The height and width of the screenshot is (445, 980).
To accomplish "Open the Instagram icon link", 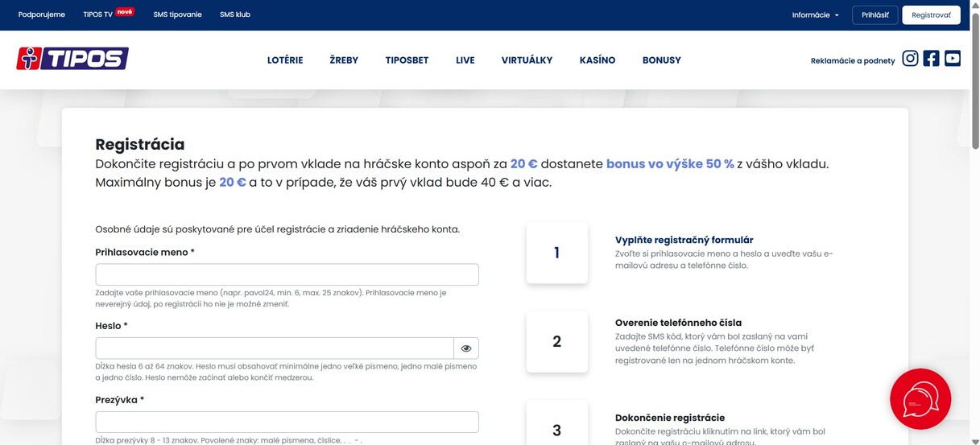I will pyautogui.click(x=910, y=58).
